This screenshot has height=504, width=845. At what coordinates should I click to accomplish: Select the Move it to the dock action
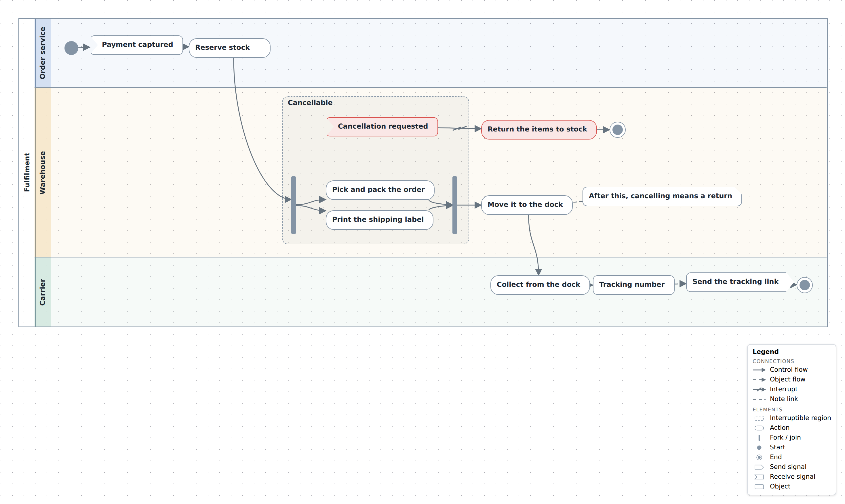pyautogui.click(x=527, y=205)
